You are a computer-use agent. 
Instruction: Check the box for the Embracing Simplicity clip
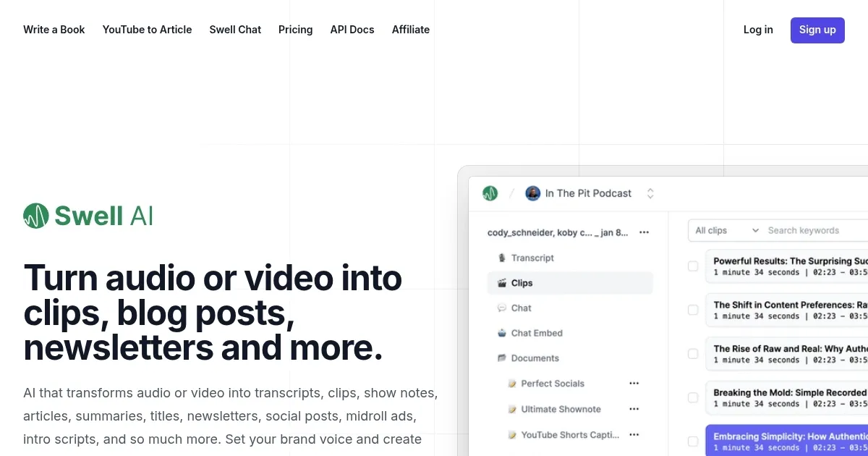[693, 442]
